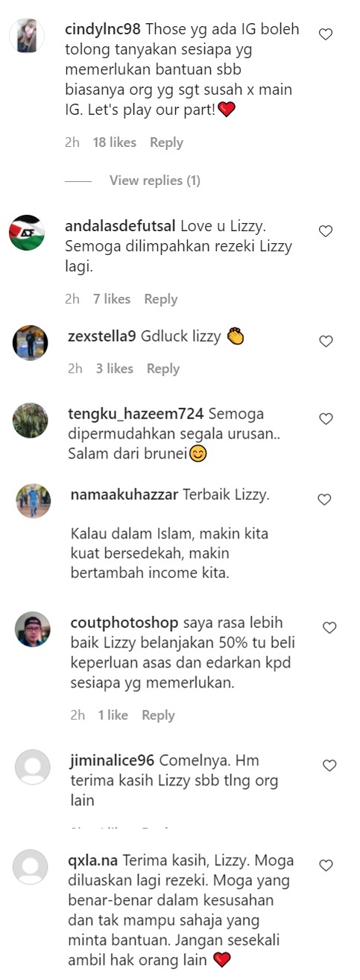Viewport: 360px width, 980px height.
Task: Expand View replies (1) under cindylnc98
Action: (x=155, y=180)
